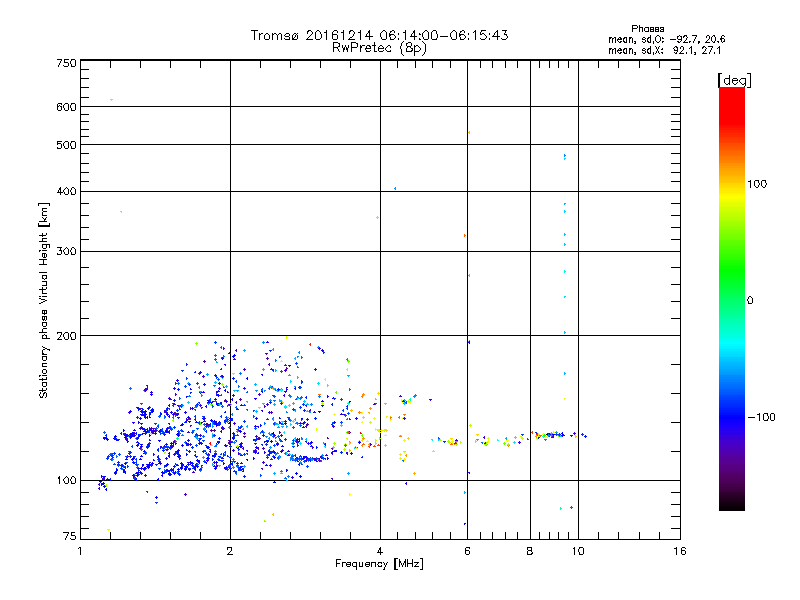Click the x-axis label '1'
Viewport: 800px width, 600px height.
tap(80, 551)
